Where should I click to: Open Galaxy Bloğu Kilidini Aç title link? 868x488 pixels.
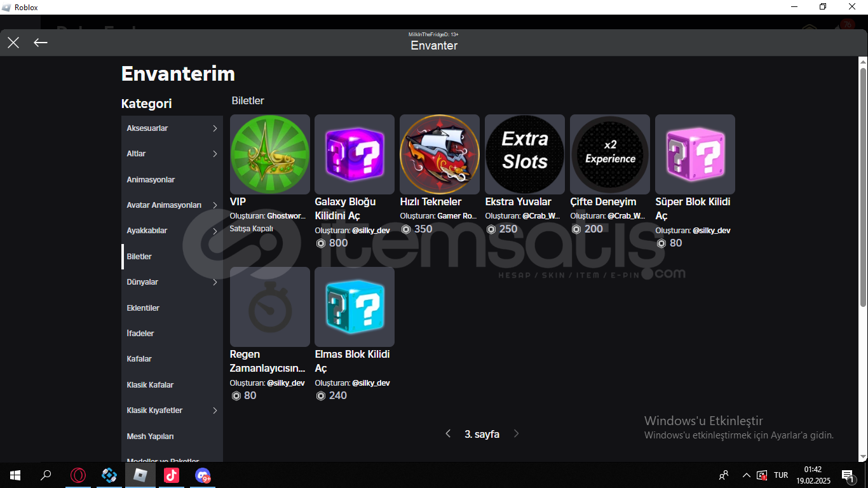345,208
